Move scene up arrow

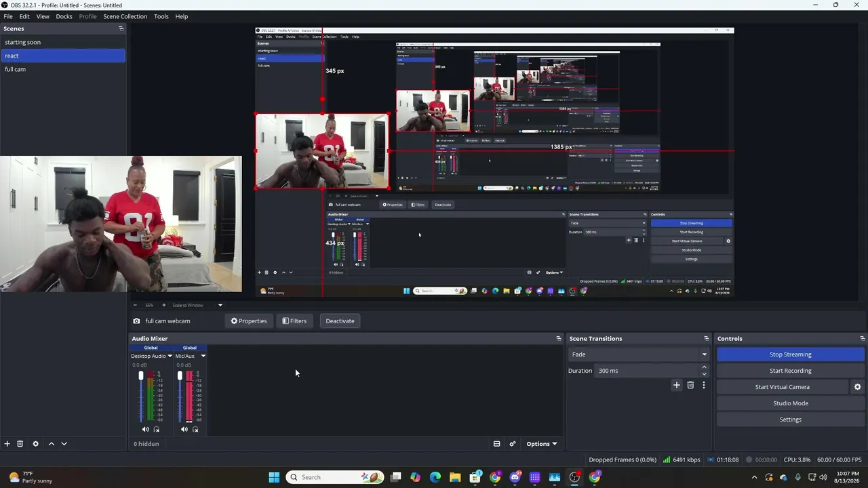coord(51,444)
